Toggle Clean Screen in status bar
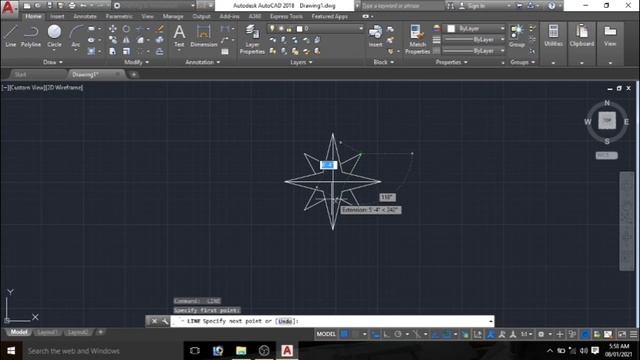This screenshot has width=640, height=360. pos(622,334)
